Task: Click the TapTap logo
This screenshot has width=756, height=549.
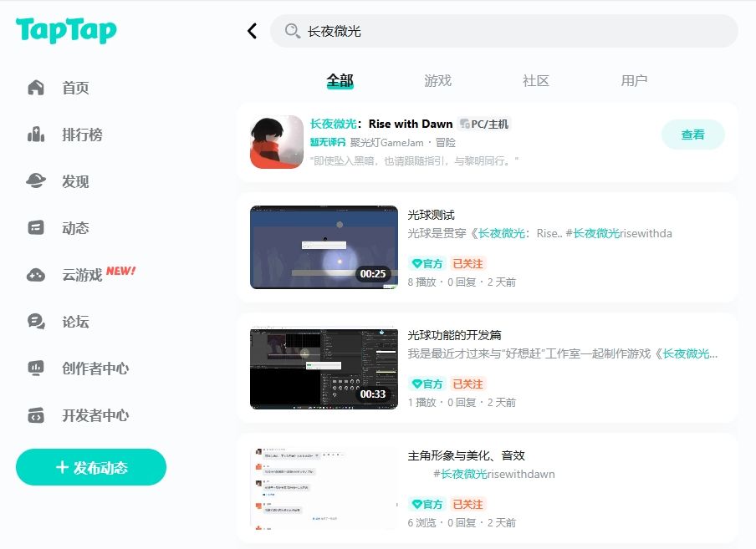Action: pos(66,30)
